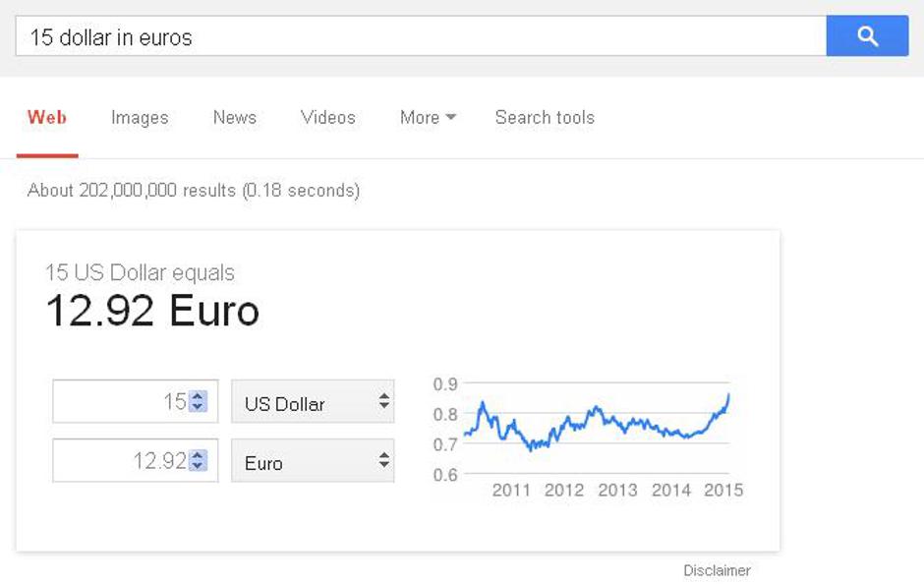Image resolution: width=924 pixels, height=584 pixels.
Task: Click the blue magnifier search button
Action: (x=867, y=36)
